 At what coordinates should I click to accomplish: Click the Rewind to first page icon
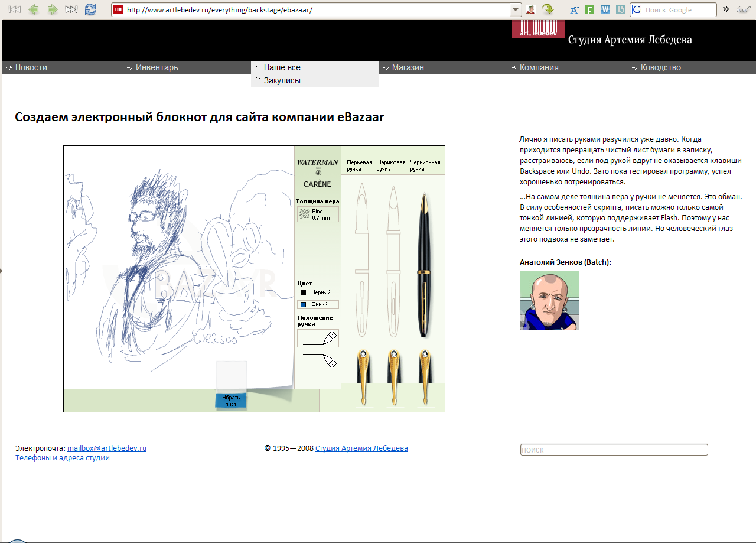[15, 9]
